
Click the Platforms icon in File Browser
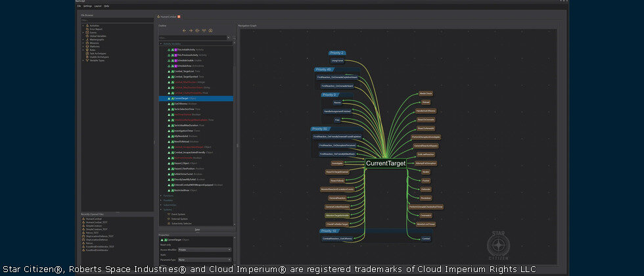[87, 46]
